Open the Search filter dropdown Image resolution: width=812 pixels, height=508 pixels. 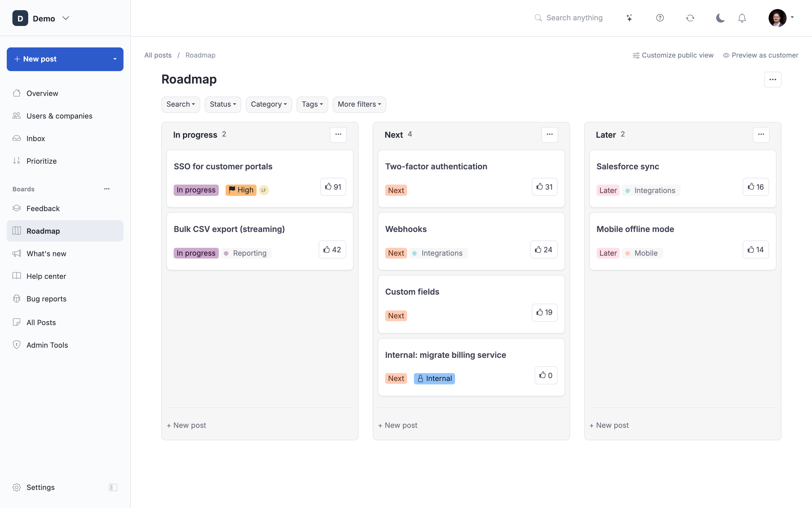(x=180, y=104)
